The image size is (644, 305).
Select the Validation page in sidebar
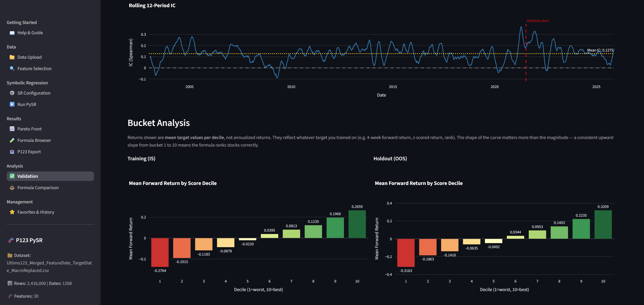[x=28, y=176]
